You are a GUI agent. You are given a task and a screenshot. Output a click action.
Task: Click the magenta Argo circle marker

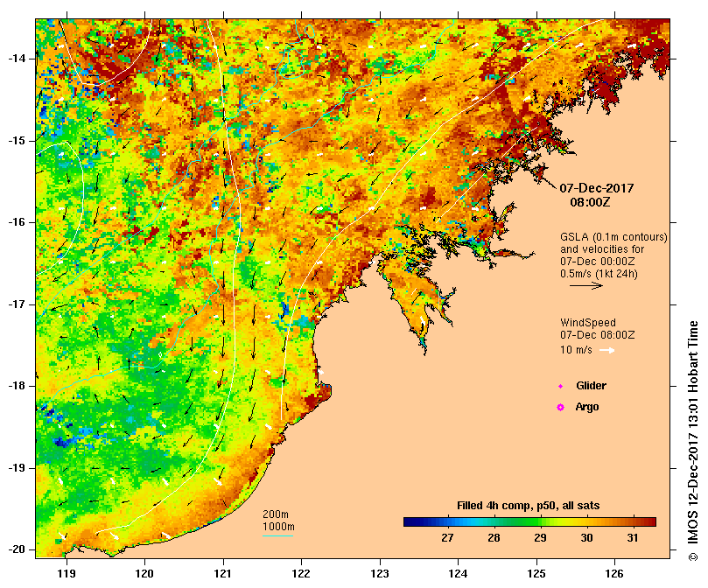pos(560,408)
